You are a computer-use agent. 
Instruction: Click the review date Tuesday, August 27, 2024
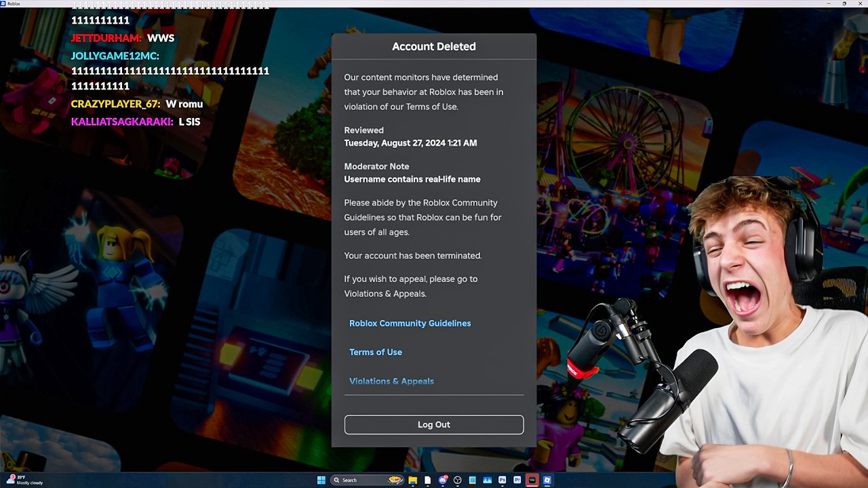(x=410, y=143)
